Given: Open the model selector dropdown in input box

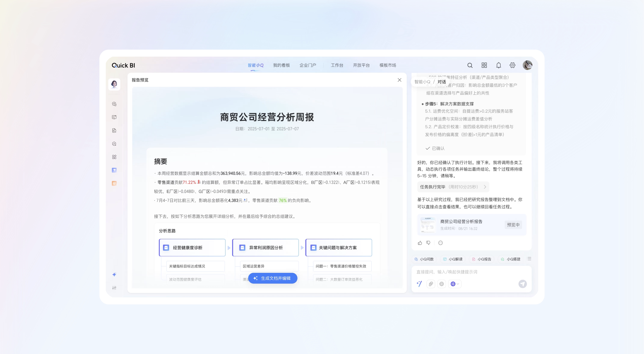Looking at the screenshot, I should (x=455, y=284).
